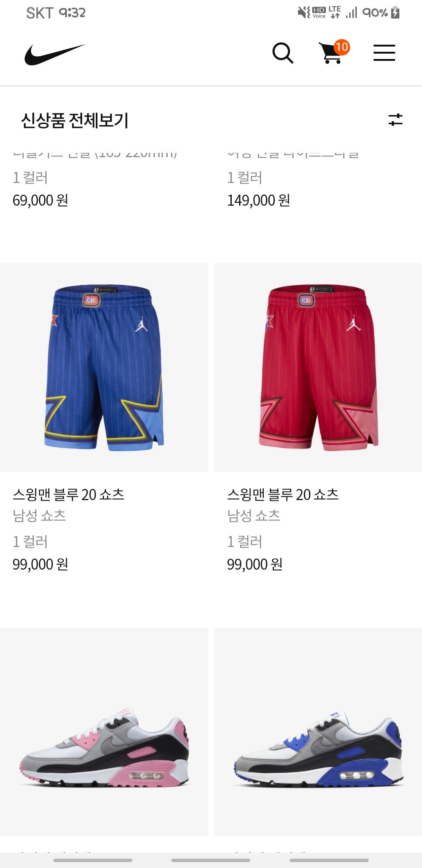Screen dimensions: 422x868
Task: Tap the center navigation bar handle
Action: coord(211,860)
